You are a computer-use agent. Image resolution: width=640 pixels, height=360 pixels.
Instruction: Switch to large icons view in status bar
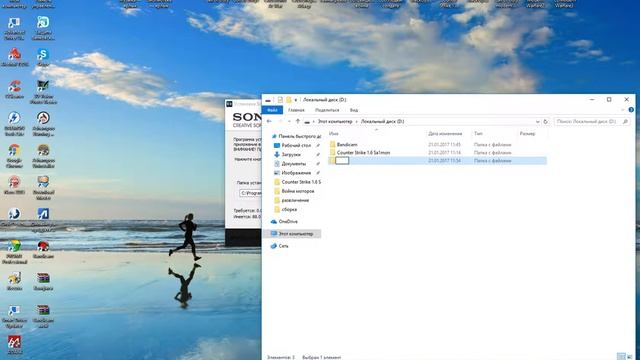pyautogui.click(x=630, y=357)
